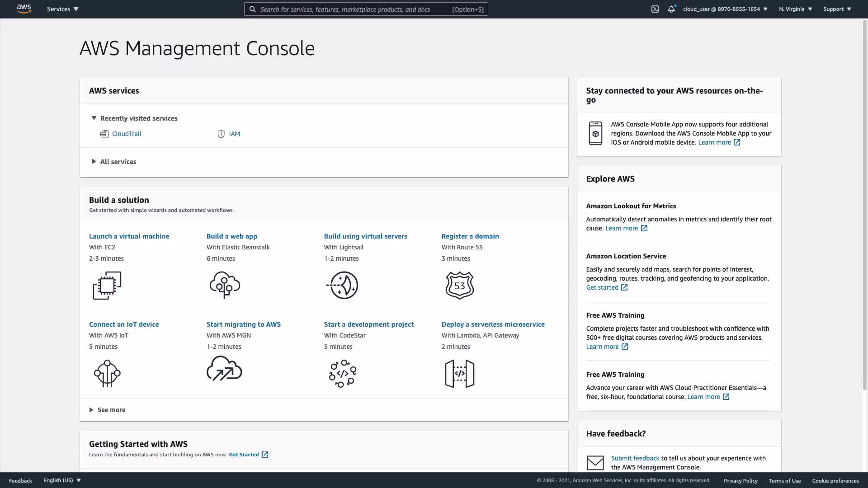Viewport: 868px width, 488px height.
Task: Open the Services menu
Action: 62,9
